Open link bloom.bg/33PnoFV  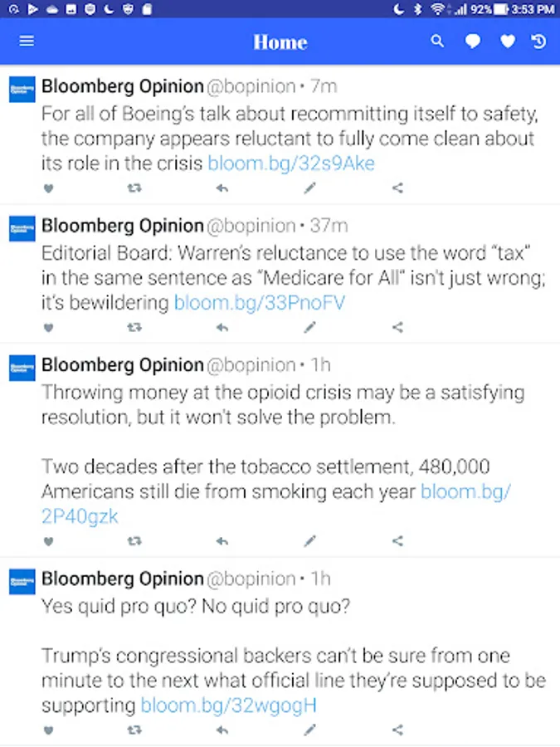pyautogui.click(x=260, y=303)
